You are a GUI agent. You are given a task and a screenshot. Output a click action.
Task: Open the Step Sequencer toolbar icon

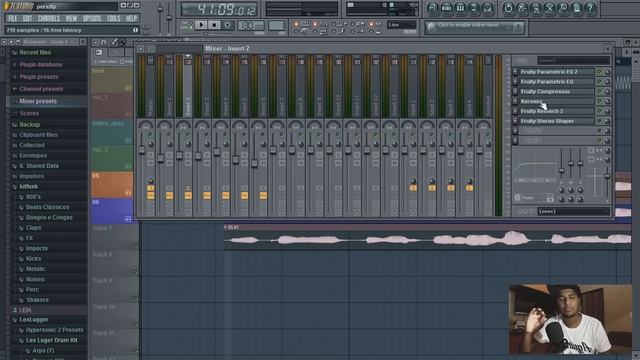pyautogui.click(x=447, y=8)
